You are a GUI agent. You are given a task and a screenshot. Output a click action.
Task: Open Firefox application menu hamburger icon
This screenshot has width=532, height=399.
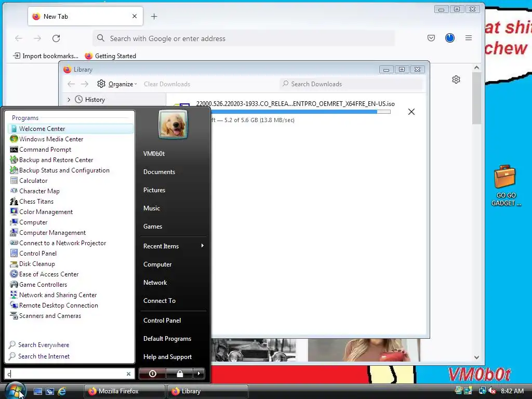pyautogui.click(x=469, y=38)
